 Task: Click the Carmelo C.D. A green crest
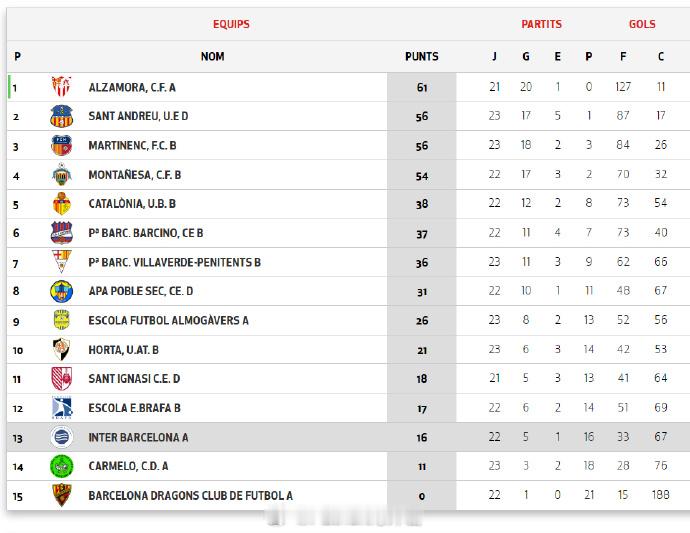[61, 466]
